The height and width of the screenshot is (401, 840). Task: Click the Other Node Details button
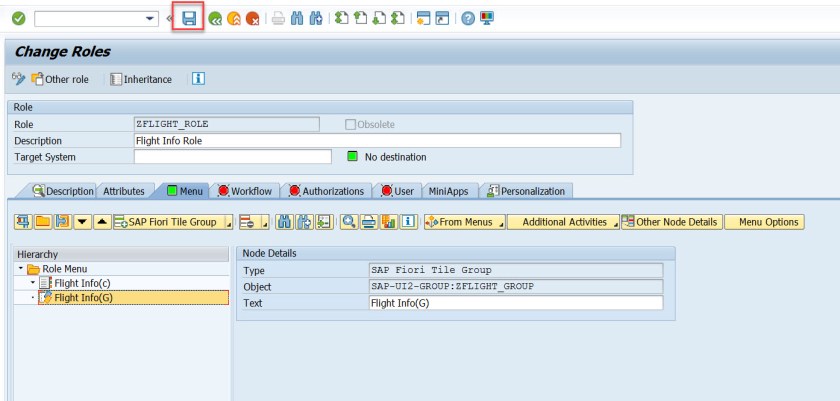pyautogui.click(x=670, y=222)
